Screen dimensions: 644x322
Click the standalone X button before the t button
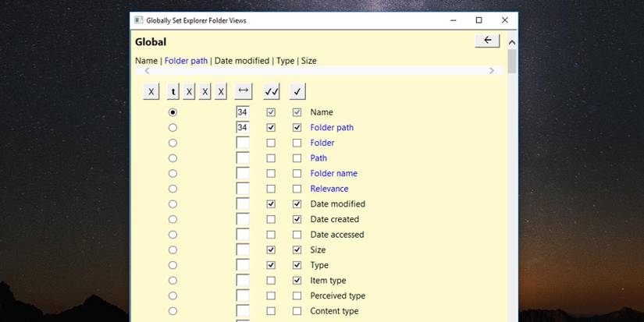(151, 91)
